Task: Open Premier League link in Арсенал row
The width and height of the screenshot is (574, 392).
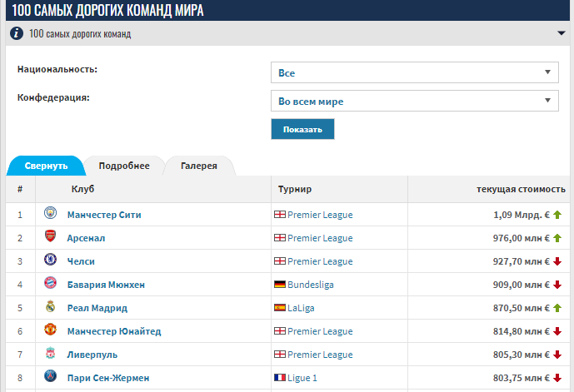Action: tap(320, 238)
